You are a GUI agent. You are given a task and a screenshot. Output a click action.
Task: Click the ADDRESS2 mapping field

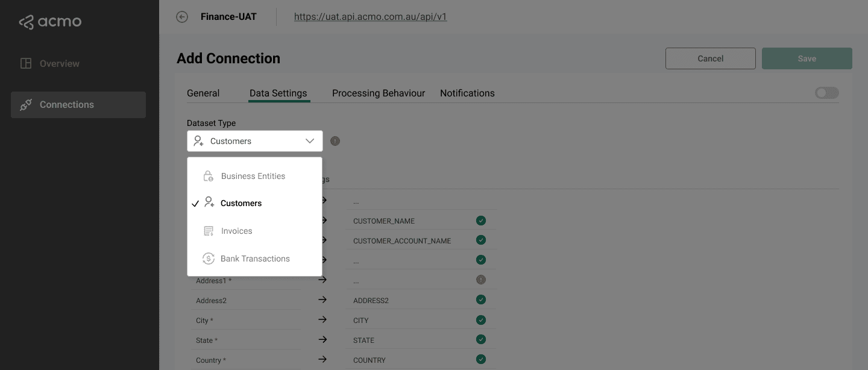point(371,299)
